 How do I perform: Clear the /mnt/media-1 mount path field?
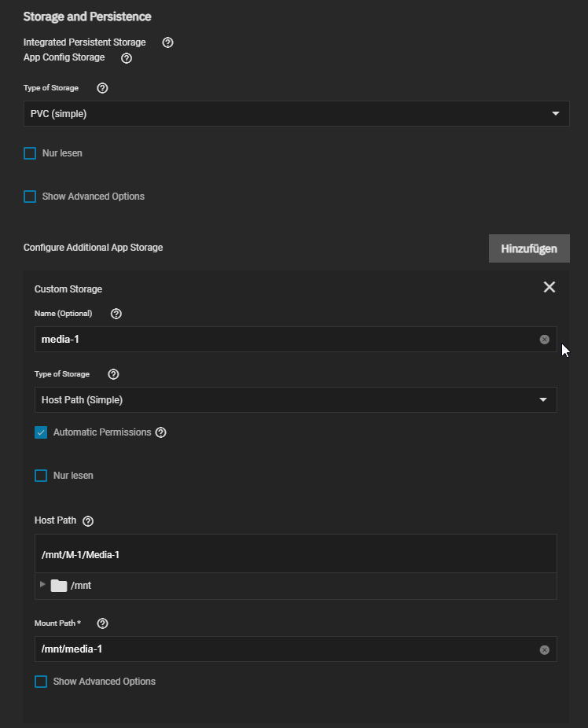coord(545,649)
